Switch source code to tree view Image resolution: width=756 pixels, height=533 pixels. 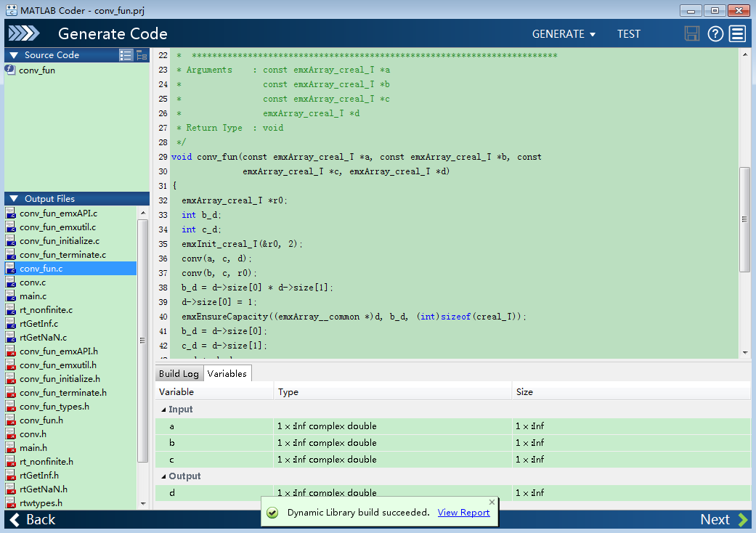tap(142, 55)
